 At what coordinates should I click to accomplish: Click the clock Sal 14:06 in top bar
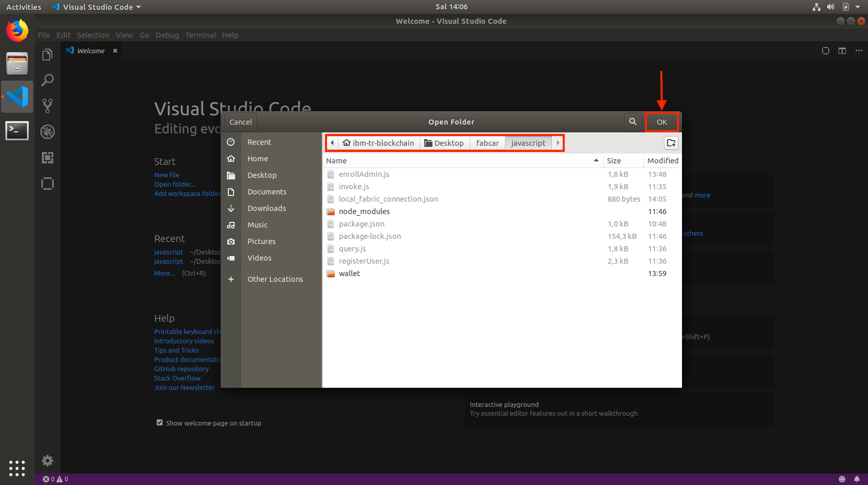click(x=452, y=7)
